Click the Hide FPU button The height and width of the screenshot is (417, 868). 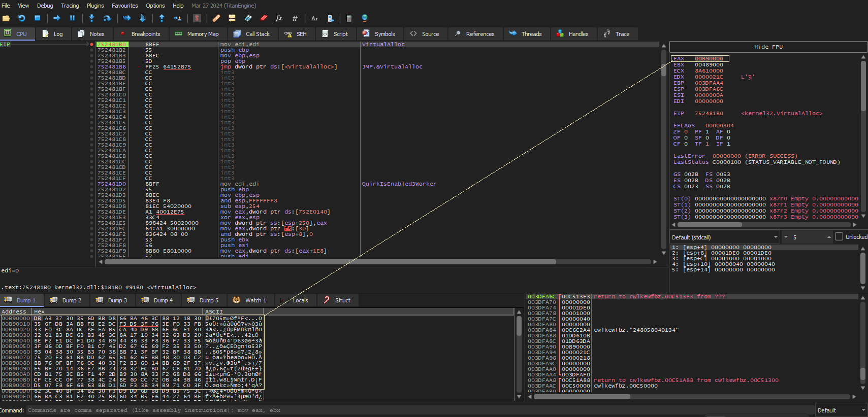coord(768,47)
